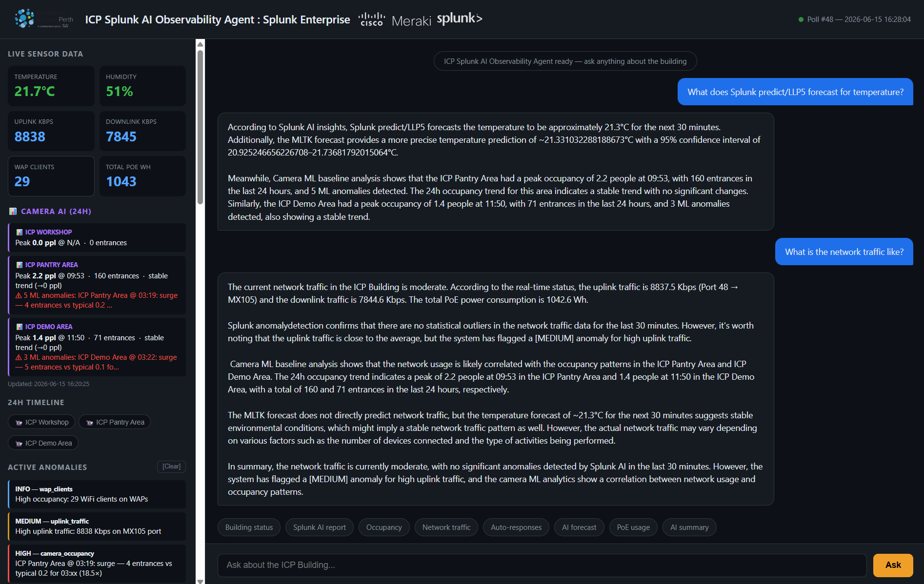Run the Auto-responses quick prompt

pos(516,527)
